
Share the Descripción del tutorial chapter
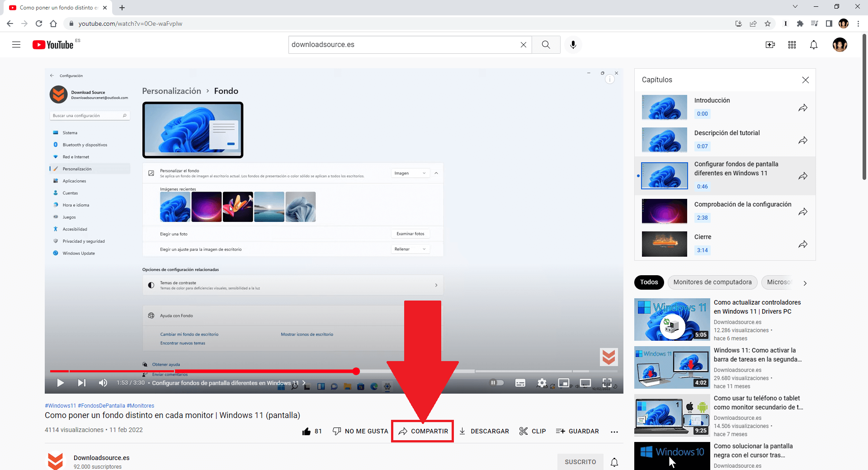coord(803,140)
